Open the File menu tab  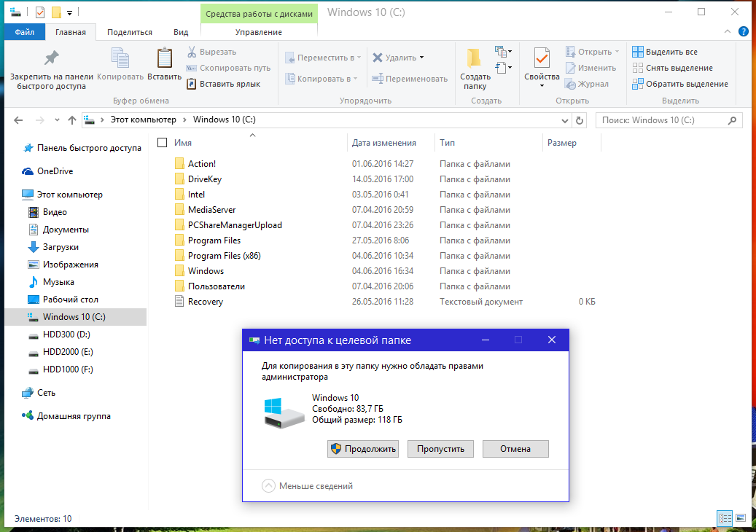point(24,32)
